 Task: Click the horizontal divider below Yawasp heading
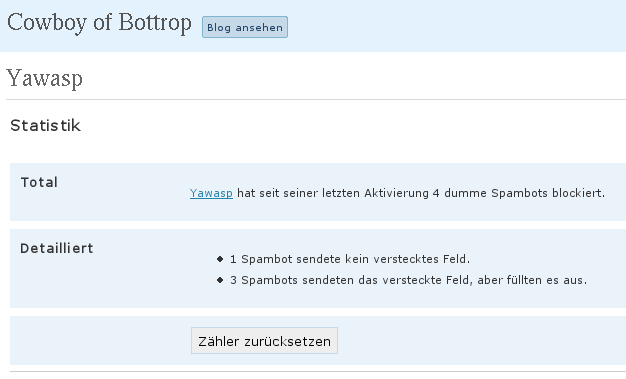click(316, 99)
